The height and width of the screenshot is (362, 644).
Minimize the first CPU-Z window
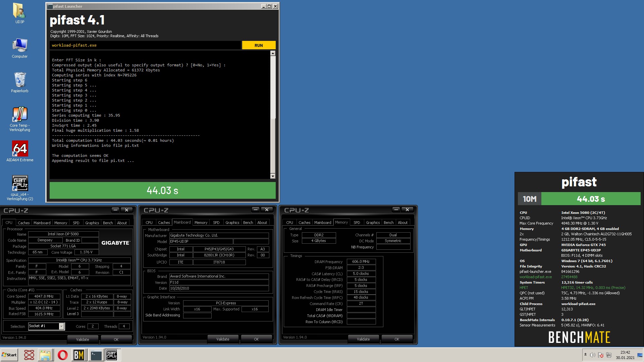click(x=115, y=210)
